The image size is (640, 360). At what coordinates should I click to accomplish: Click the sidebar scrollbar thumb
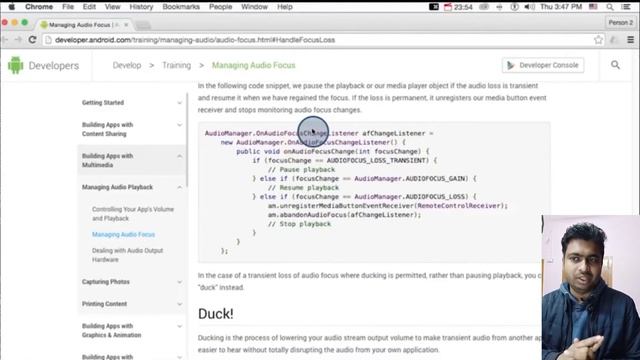187,141
